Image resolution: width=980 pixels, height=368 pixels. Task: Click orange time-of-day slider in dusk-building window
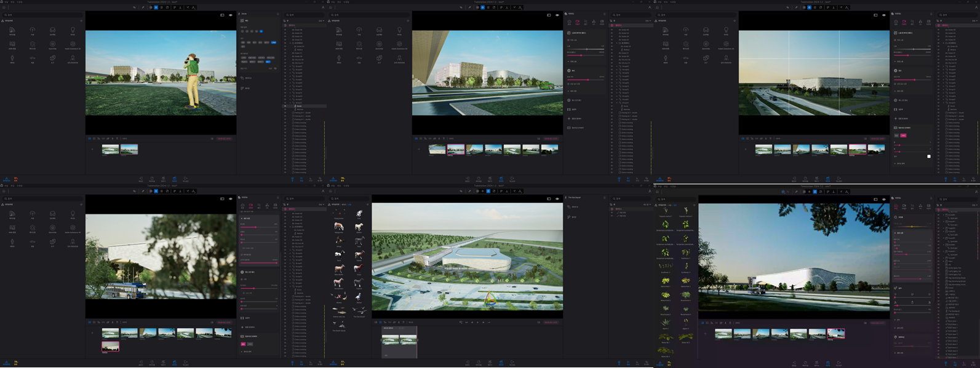912,227
